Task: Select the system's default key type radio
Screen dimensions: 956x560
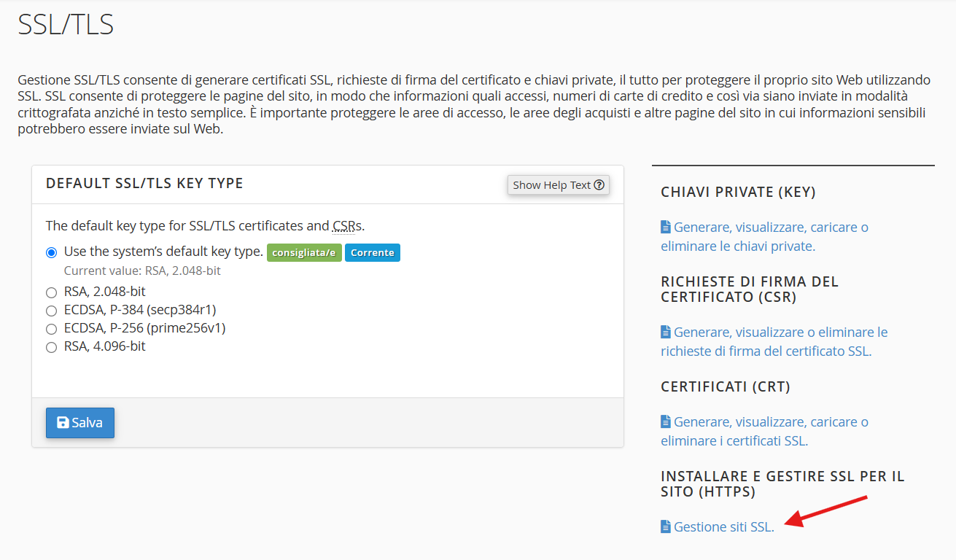Action: pyautogui.click(x=51, y=252)
